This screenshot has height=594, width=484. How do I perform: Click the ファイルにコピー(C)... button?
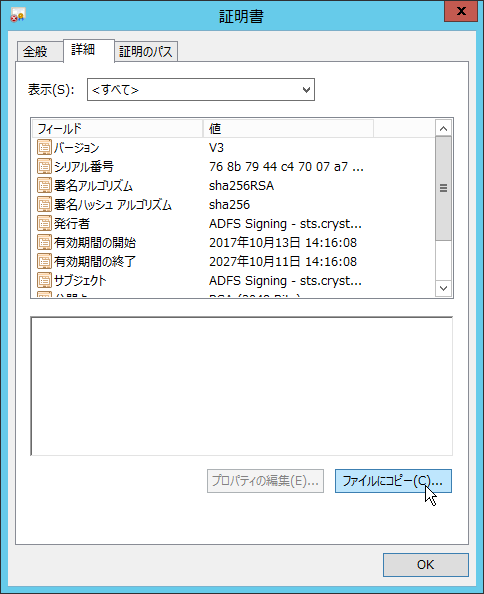pyautogui.click(x=393, y=481)
